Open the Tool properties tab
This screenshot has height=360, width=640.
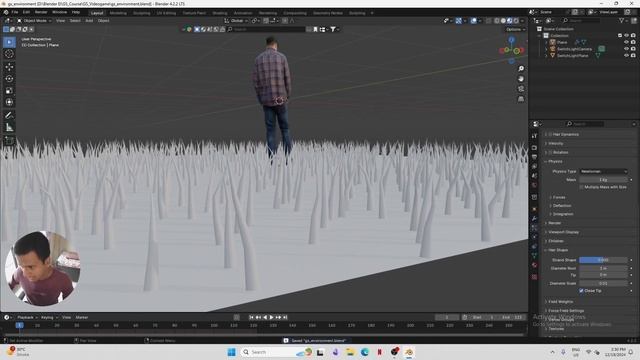534,136
